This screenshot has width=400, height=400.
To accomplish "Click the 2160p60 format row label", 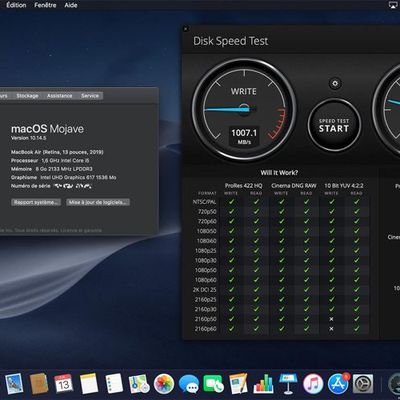I will [x=206, y=329].
